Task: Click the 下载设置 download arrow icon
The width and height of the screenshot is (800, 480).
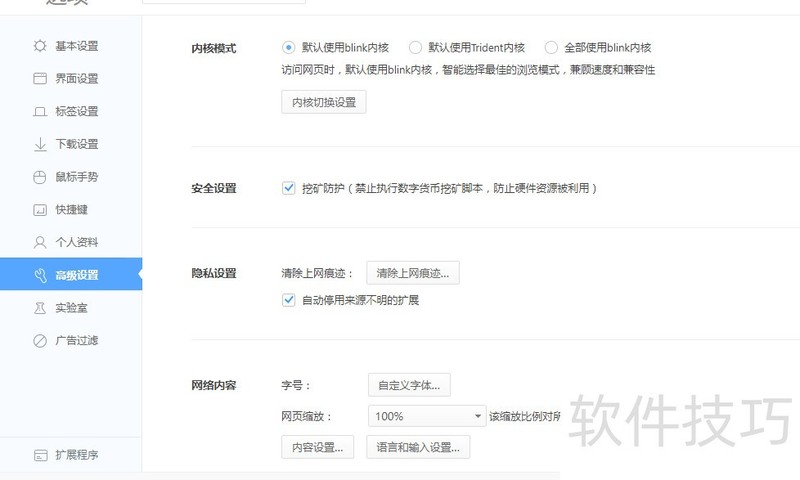Action: 40,144
